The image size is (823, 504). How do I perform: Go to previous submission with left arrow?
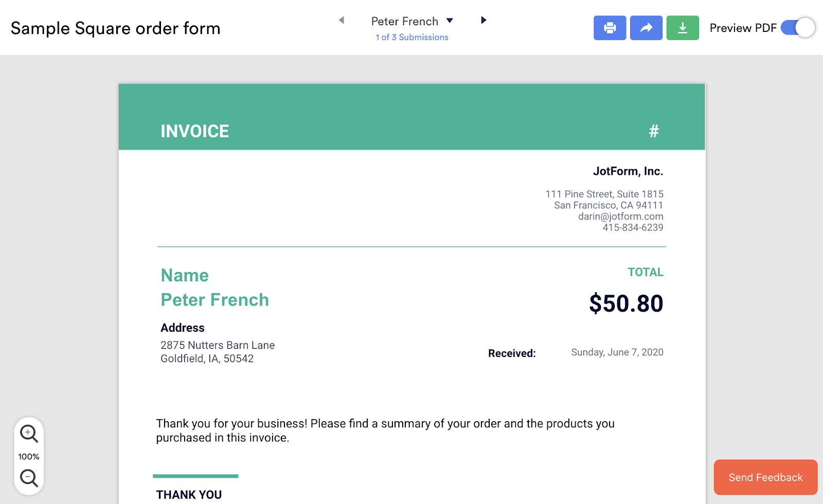pyautogui.click(x=342, y=20)
